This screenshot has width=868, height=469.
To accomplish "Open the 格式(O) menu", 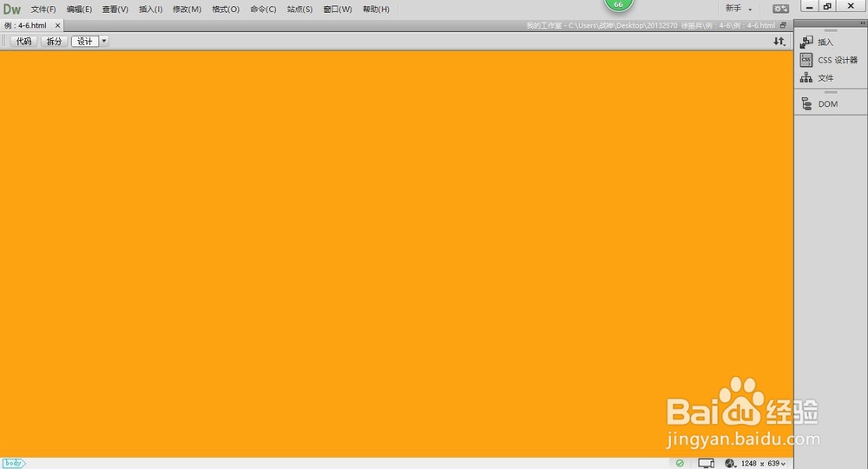I will (226, 10).
